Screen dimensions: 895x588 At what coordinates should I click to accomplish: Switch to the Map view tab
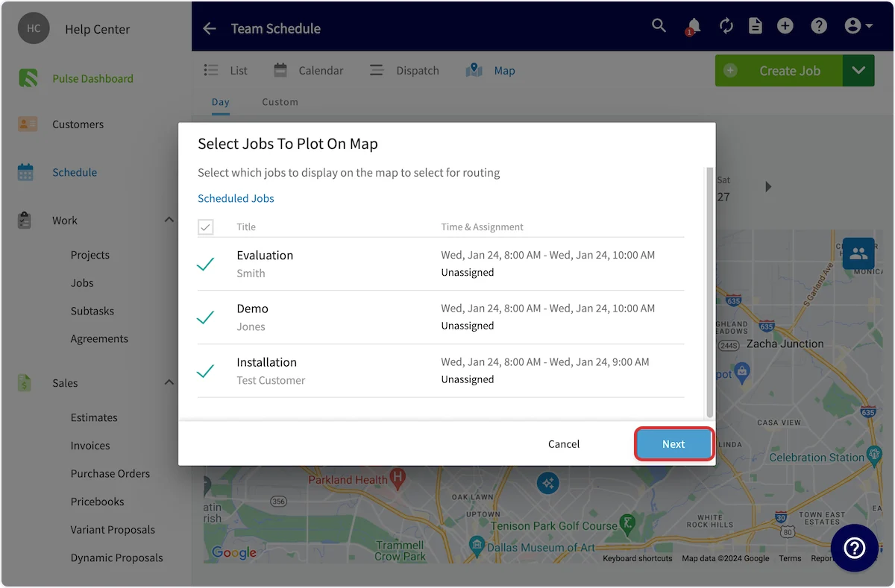(490, 70)
